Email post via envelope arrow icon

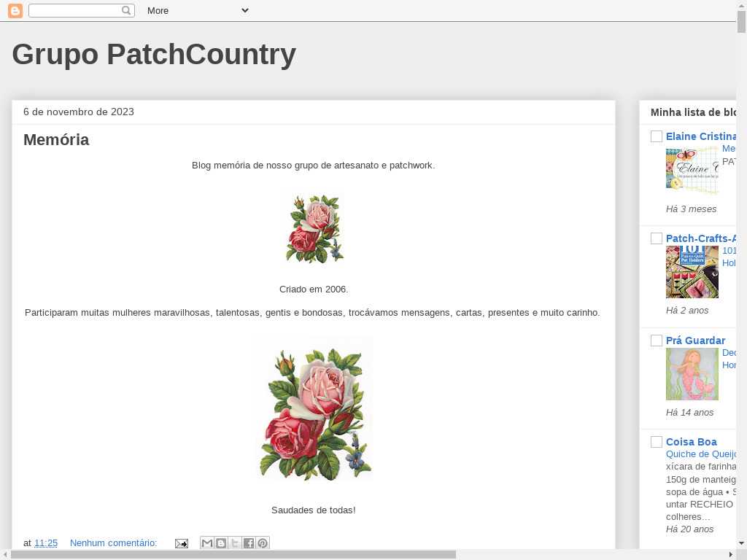[x=182, y=543]
